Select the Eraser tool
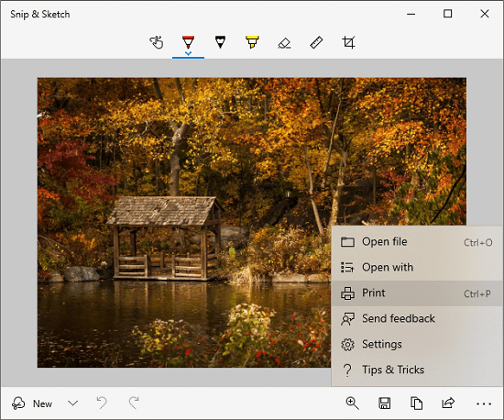 pyautogui.click(x=284, y=43)
